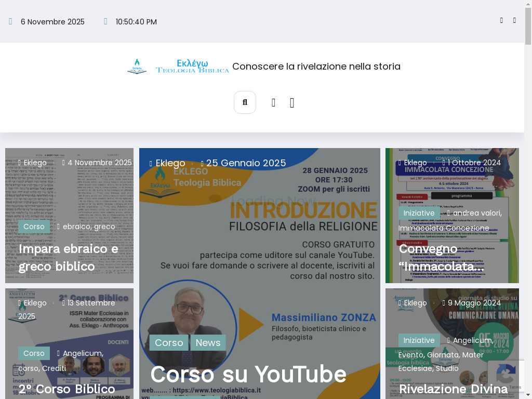Click the reCAPTCHA badge icon
The height and width of the screenshot is (399, 532).
[506, 374]
